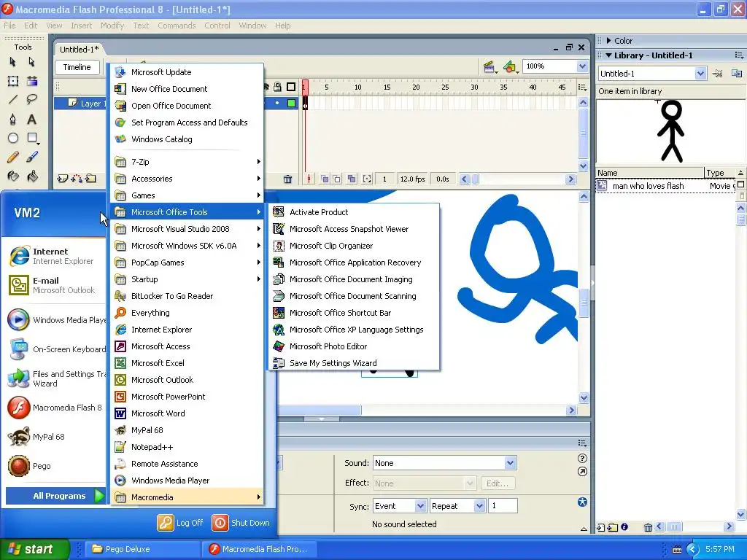Click the Center Frame button
This screenshot has width=747, height=560.
(309, 179)
